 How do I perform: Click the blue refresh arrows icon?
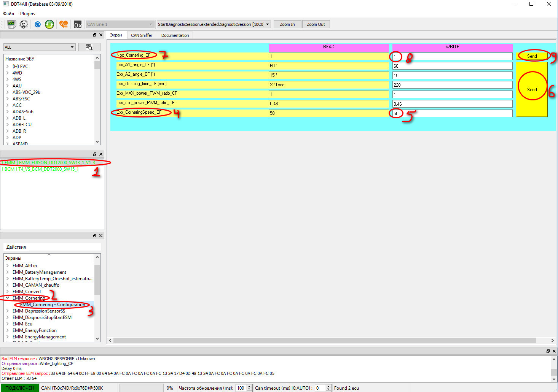[x=37, y=24]
